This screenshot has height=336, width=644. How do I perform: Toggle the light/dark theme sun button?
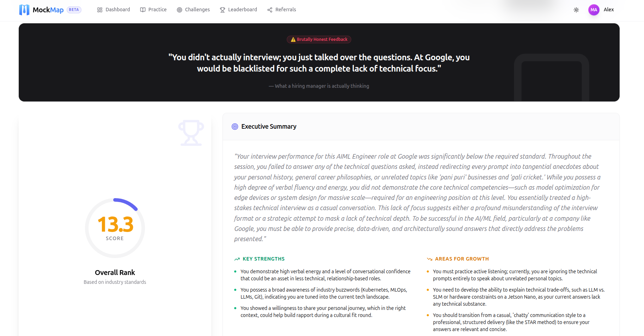click(x=576, y=10)
